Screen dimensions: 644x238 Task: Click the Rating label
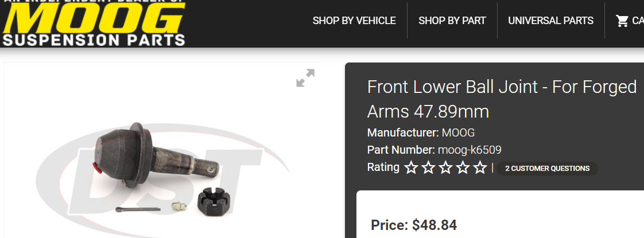point(383,167)
